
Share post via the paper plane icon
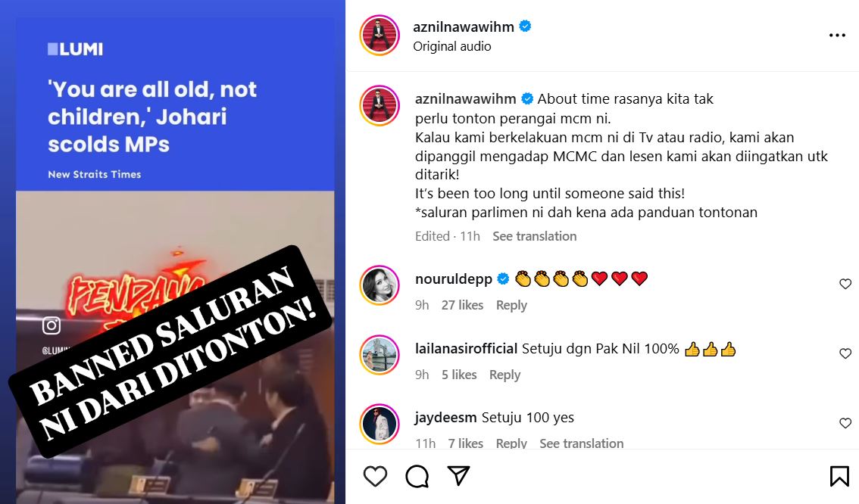[x=458, y=475]
